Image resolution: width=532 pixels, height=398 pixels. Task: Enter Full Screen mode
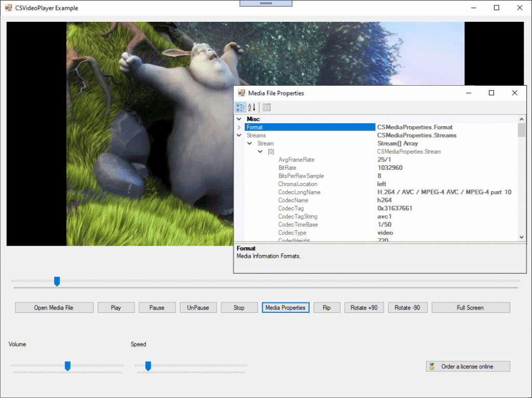[470, 307]
